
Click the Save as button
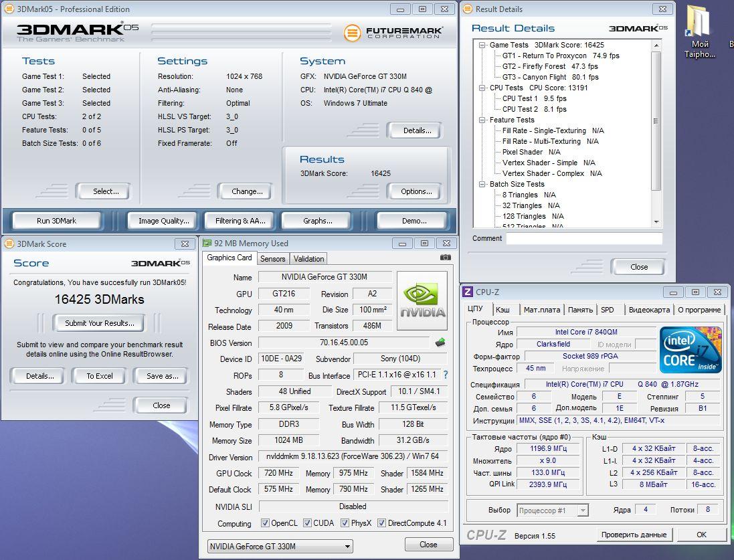(x=162, y=375)
